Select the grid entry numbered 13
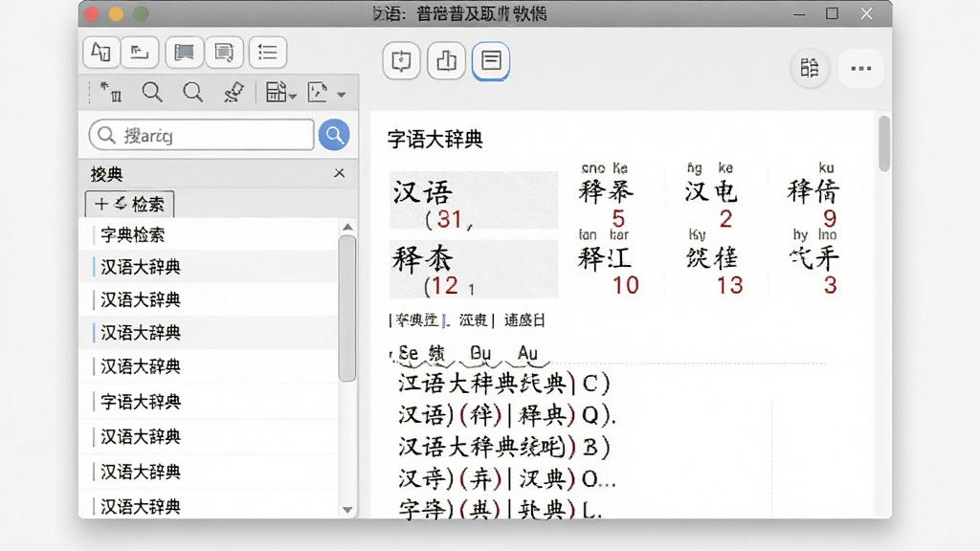The image size is (980, 551). (x=714, y=262)
